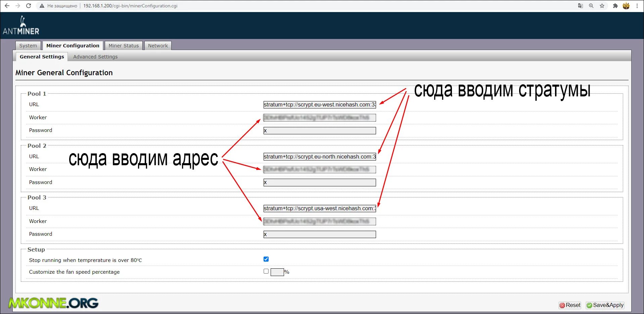Click the browser forward arrow
Viewport: 644px width, 314px height.
(18, 6)
